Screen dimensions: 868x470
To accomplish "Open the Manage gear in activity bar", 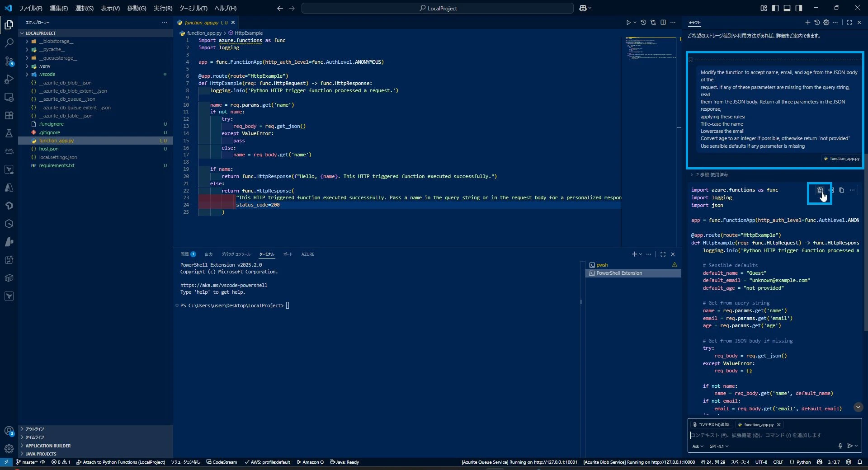I will [9, 449].
